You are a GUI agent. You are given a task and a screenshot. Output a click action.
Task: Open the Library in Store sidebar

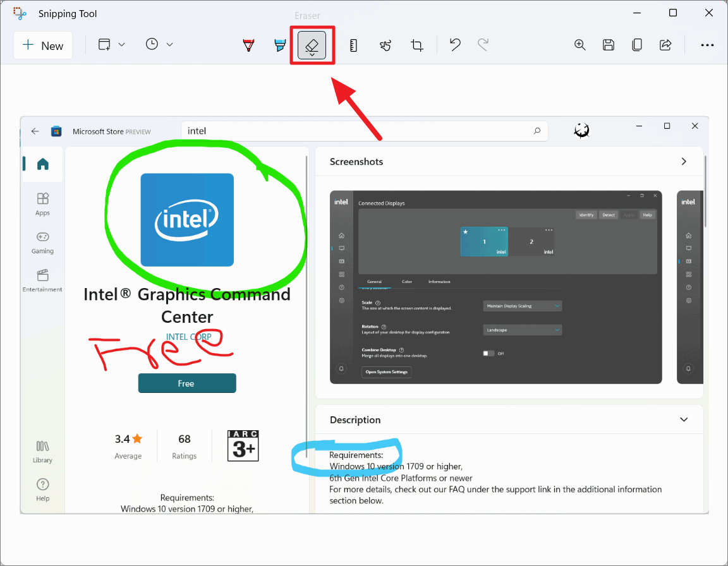tap(42, 452)
